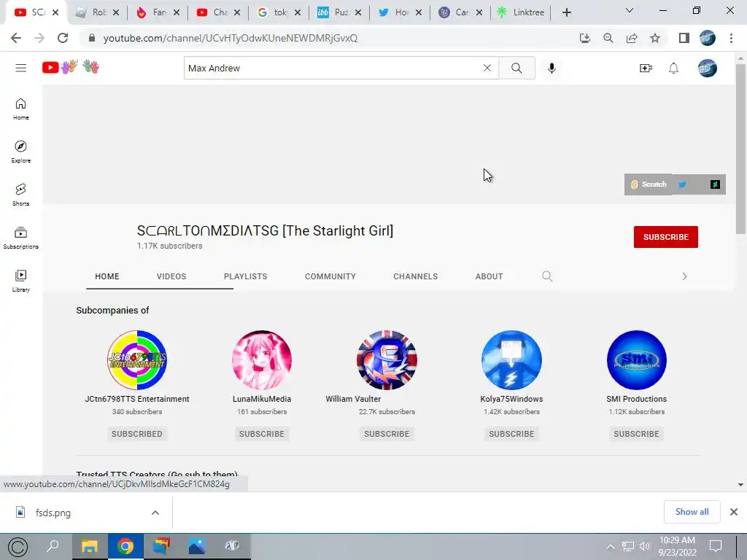
Task: Open volume control in tray
Action: click(x=645, y=547)
